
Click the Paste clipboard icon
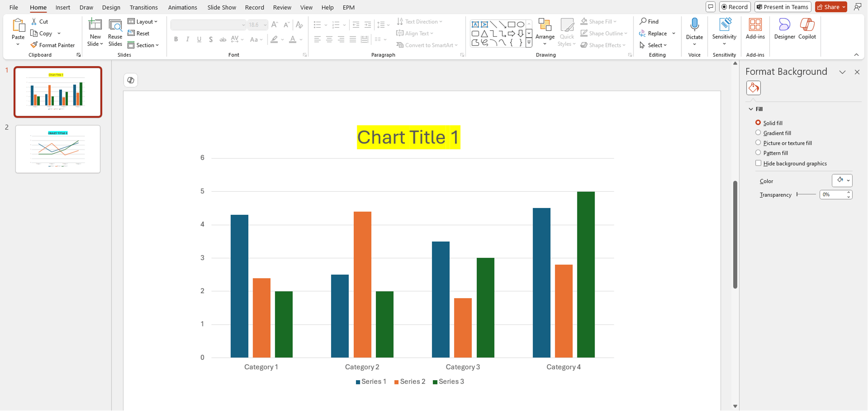pos(18,25)
